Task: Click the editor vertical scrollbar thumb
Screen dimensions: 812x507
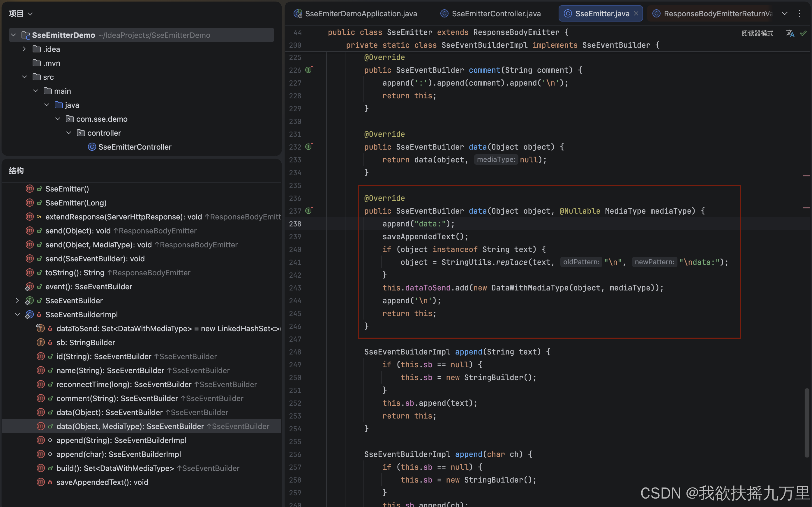Action: click(807, 423)
